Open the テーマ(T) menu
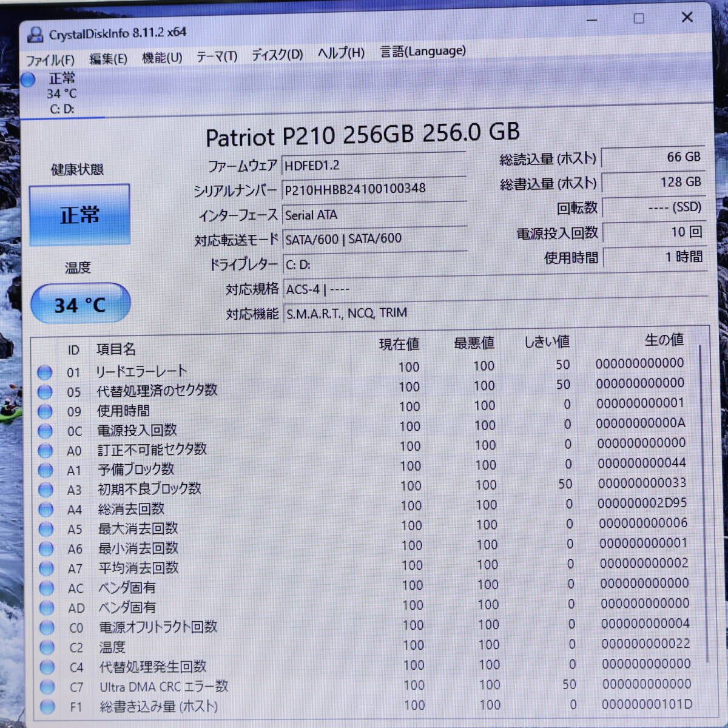This screenshot has width=728, height=728. pos(217,56)
